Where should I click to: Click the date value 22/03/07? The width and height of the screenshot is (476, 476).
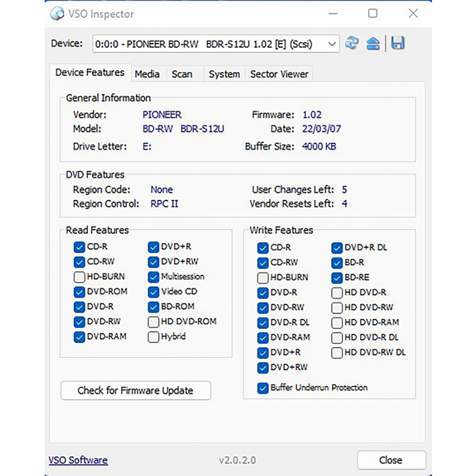coord(321,129)
